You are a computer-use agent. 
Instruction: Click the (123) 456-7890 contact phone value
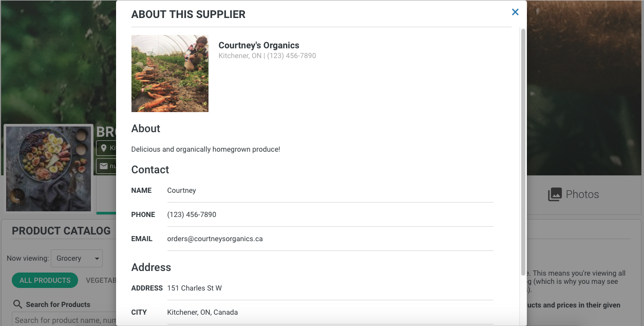pos(192,214)
